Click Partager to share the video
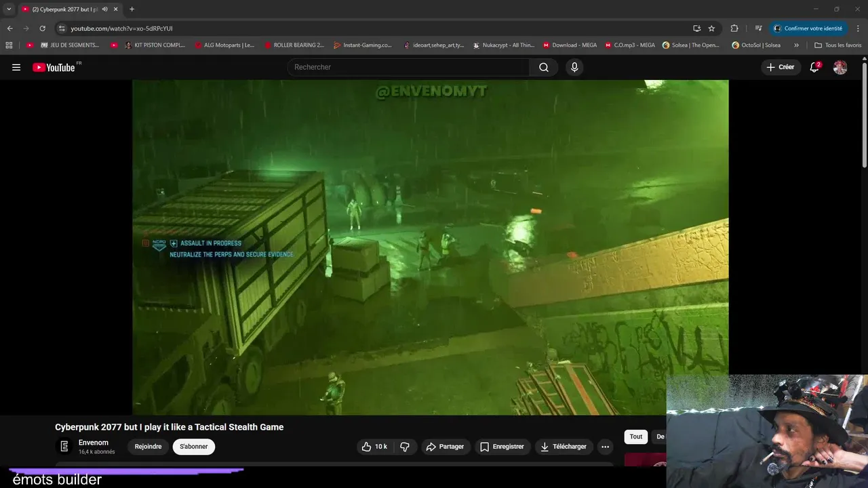Image resolution: width=868 pixels, height=488 pixels. click(445, 447)
